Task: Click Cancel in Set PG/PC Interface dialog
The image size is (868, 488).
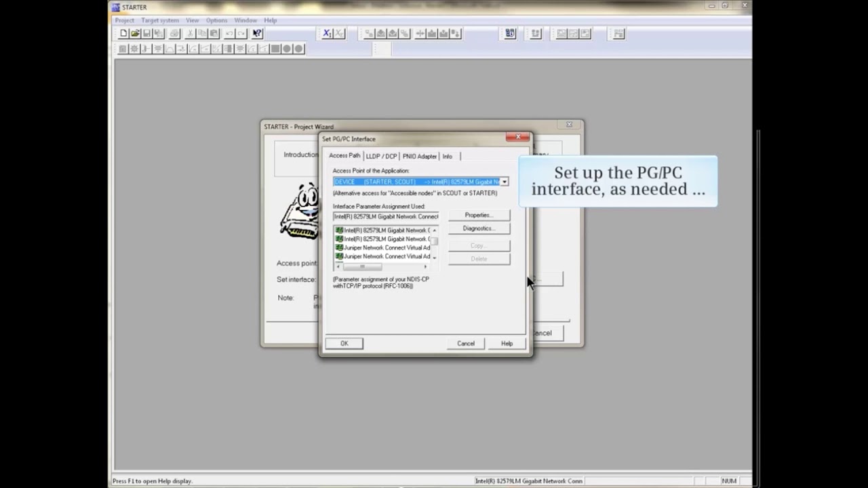Action: pos(466,344)
